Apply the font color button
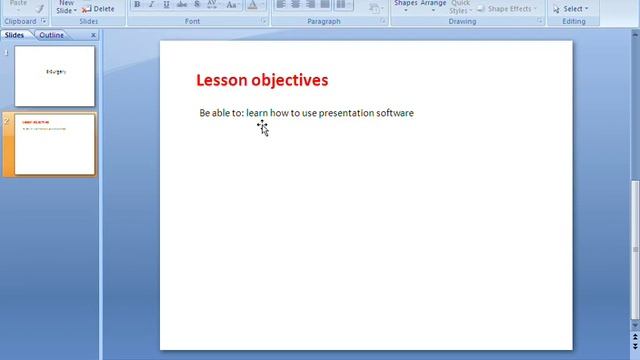Image resolution: width=640 pixels, height=360 pixels. pos(252,4)
